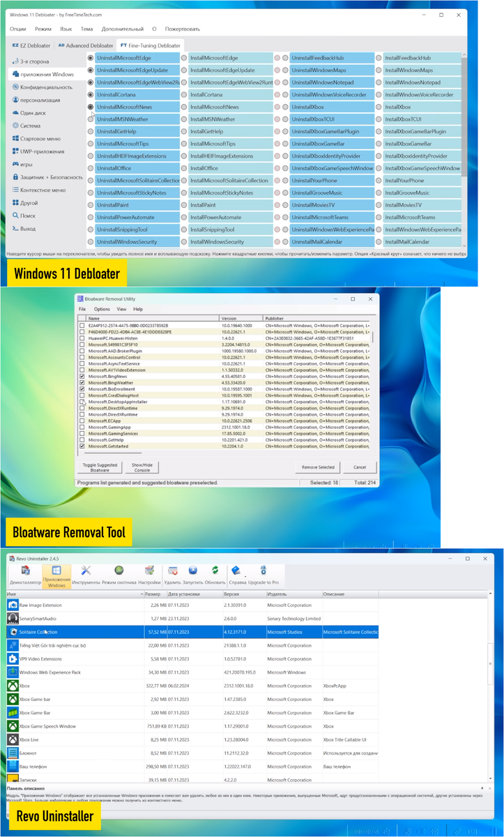Toggle UninstallMicrosoftEdge radio button
The height and width of the screenshot is (837, 504).
pos(91,58)
